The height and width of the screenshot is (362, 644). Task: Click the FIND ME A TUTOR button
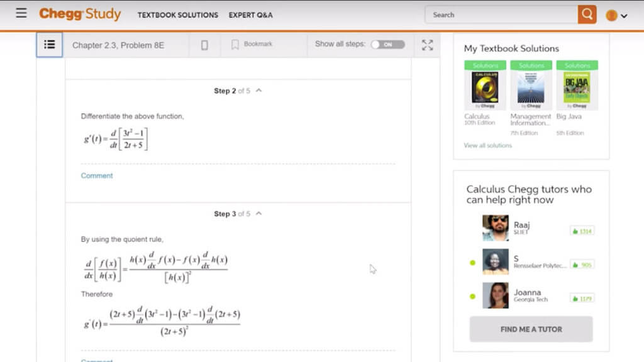(531, 329)
